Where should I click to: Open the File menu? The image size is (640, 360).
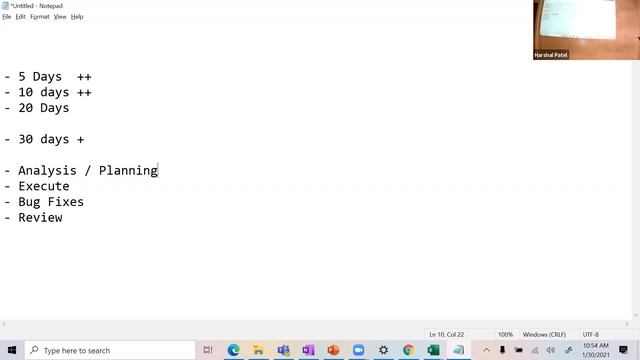pyautogui.click(x=7, y=17)
